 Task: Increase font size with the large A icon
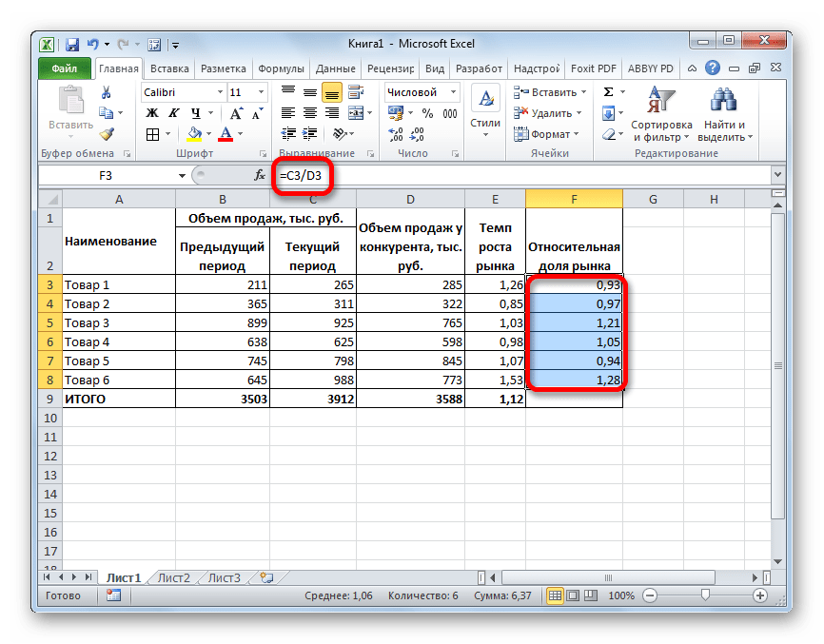(x=237, y=113)
